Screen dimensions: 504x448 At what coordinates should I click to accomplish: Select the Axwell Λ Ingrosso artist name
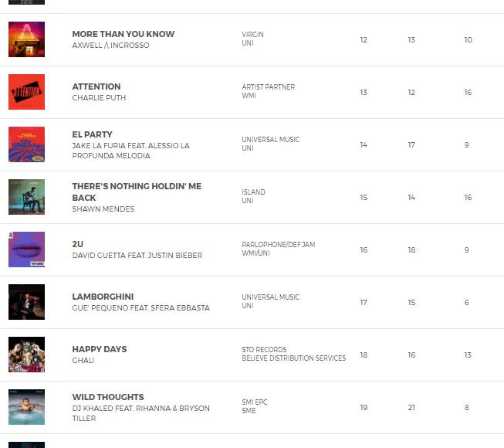[111, 46]
